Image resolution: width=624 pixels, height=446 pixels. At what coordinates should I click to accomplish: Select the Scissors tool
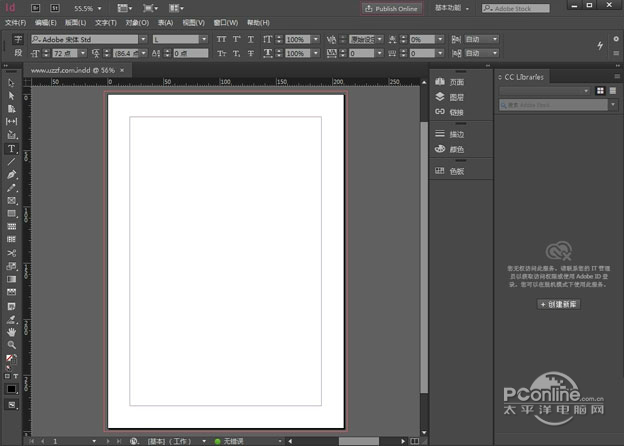pyautogui.click(x=12, y=253)
